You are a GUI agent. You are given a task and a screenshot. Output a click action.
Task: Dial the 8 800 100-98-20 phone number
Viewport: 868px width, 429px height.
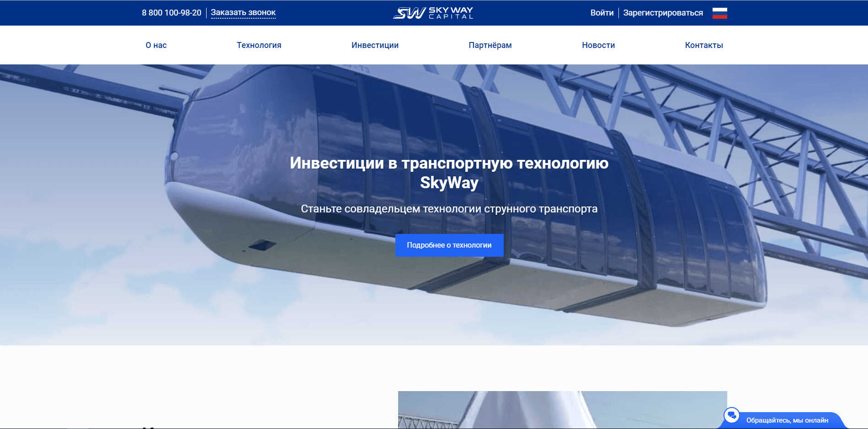coord(172,12)
